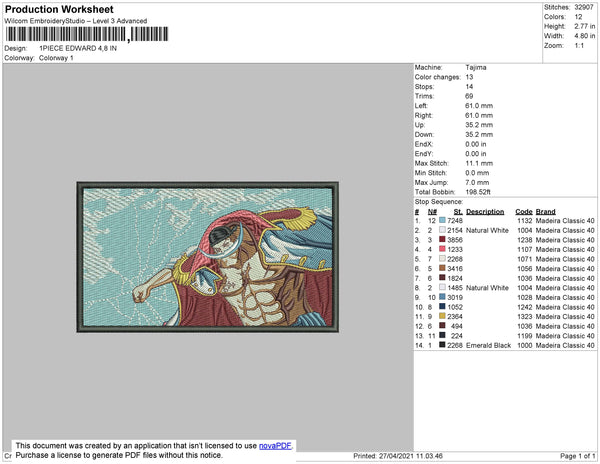
Task: Click the 'Brand' column header
Action: point(546,212)
